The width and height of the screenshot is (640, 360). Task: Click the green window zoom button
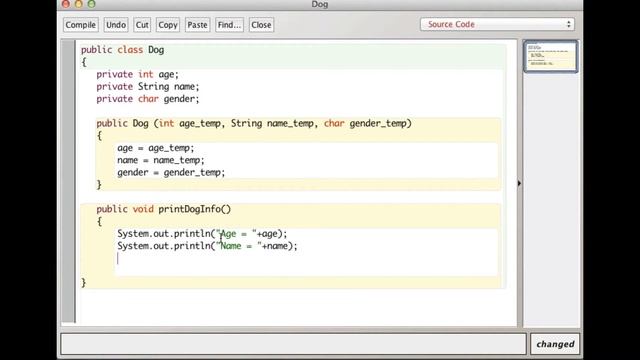[x=92, y=4]
